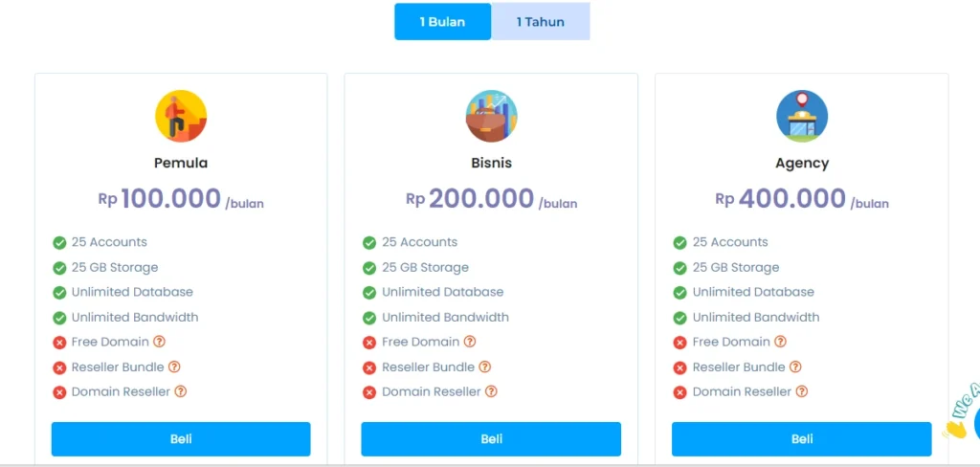Click the Domain Reseller help icon in Bisnis
The image size is (980, 467).
click(491, 391)
